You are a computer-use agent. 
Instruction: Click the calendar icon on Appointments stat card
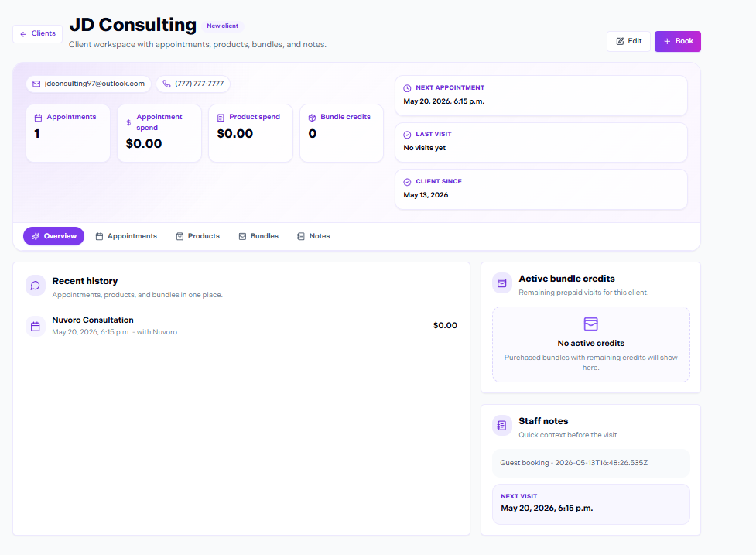click(x=38, y=118)
